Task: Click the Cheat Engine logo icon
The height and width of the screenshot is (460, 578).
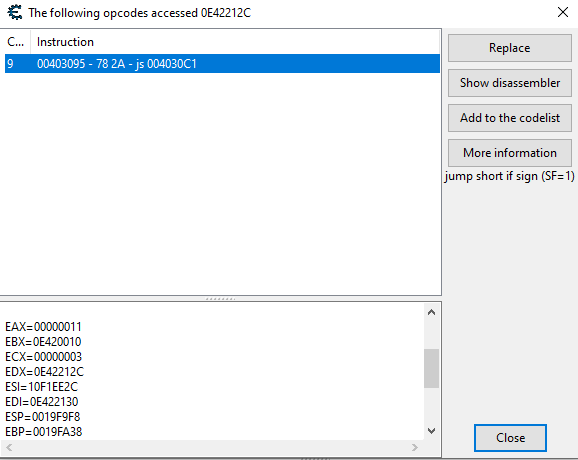Action: [15, 13]
